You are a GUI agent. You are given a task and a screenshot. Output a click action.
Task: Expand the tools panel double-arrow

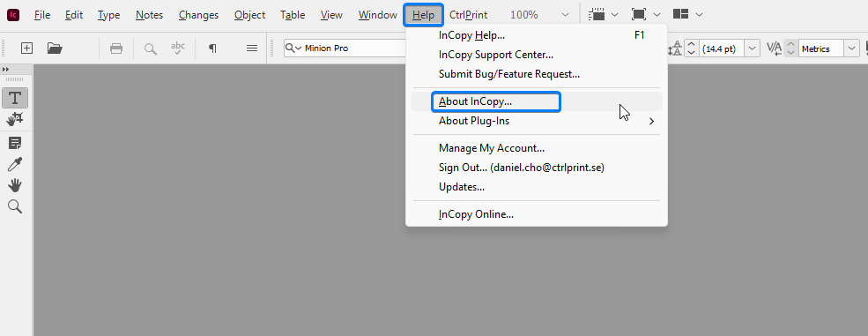(x=5, y=69)
